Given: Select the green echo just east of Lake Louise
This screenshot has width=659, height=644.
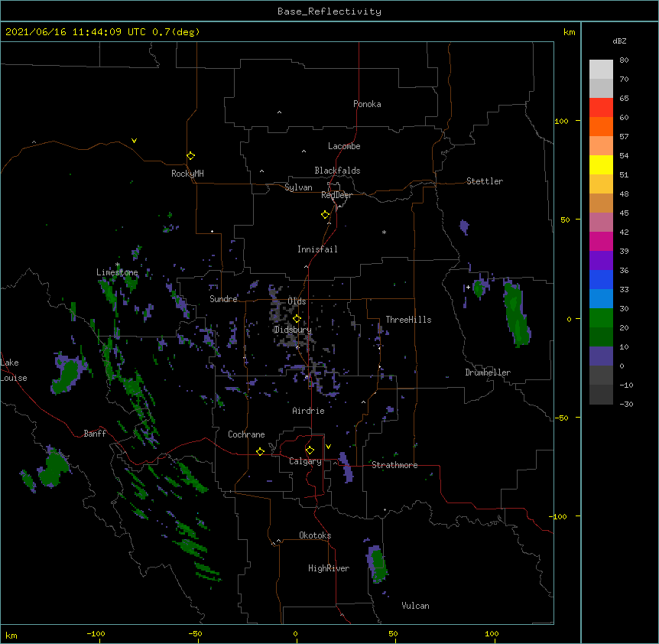Looking at the screenshot, I should [68, 374].
